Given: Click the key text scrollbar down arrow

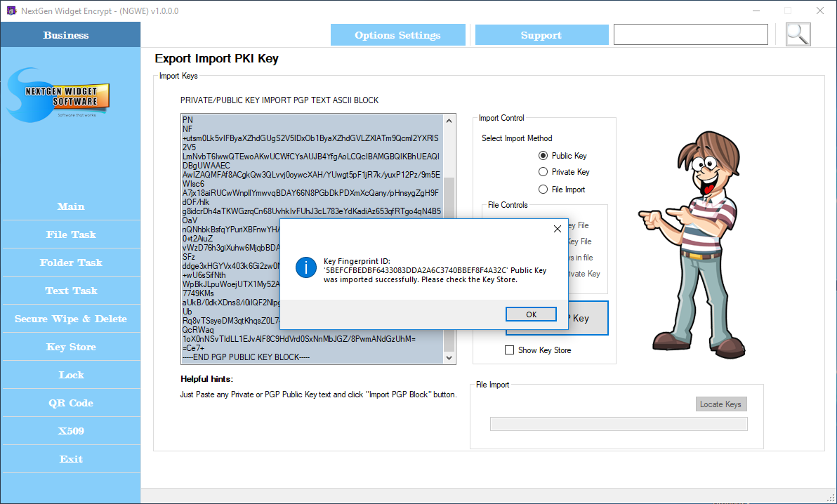Looking at the screenshot, I should pos(449,358).
